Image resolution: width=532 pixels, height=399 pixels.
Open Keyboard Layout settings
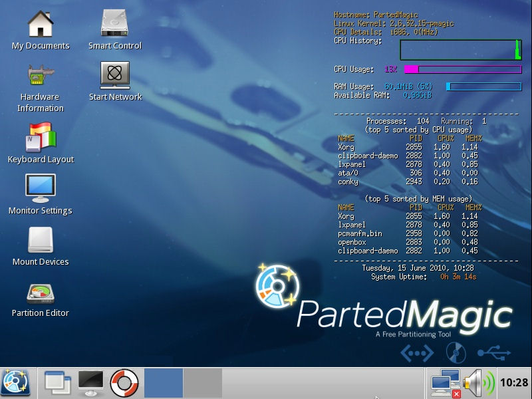tap(41, 138)
